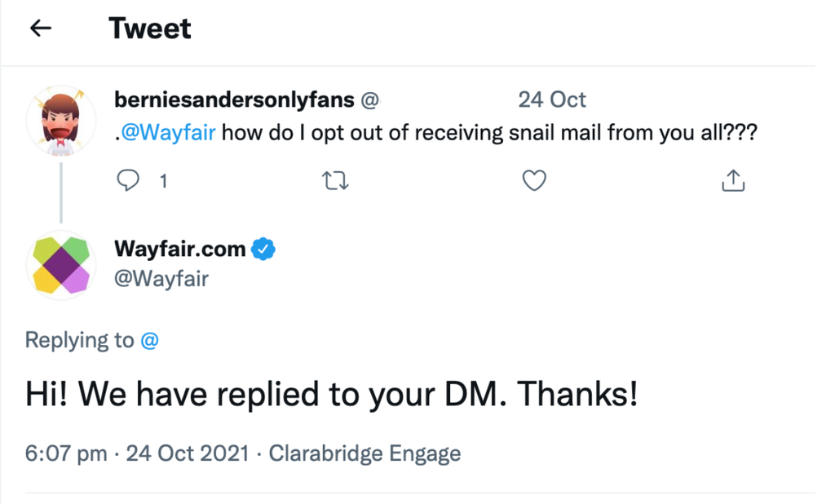835x504 pixels.
Task: Like the tweet with the heart icon
Action: [533, 180]
